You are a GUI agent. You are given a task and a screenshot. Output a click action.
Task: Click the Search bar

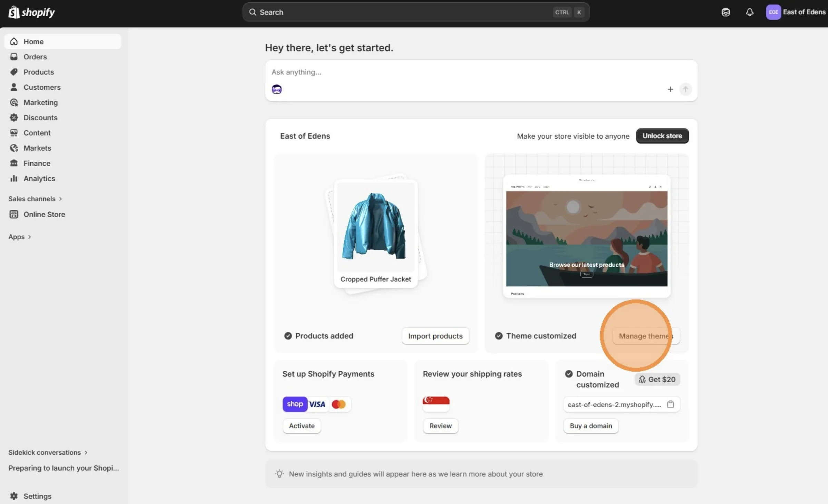point(416,12)
